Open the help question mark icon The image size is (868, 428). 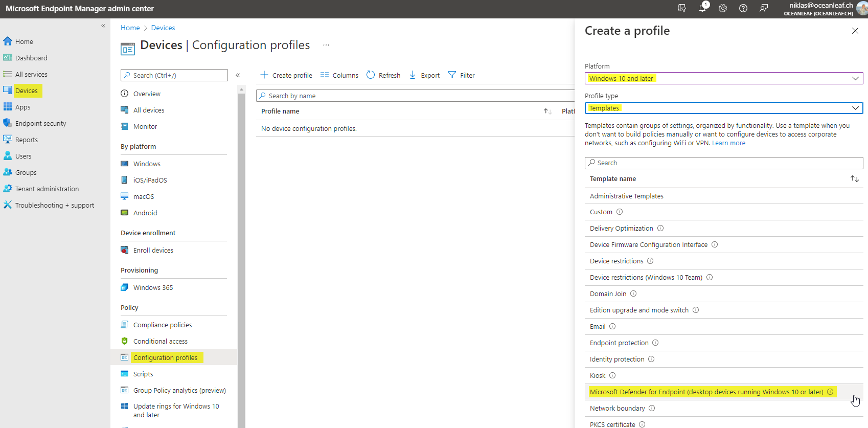[x=743, y=8]
